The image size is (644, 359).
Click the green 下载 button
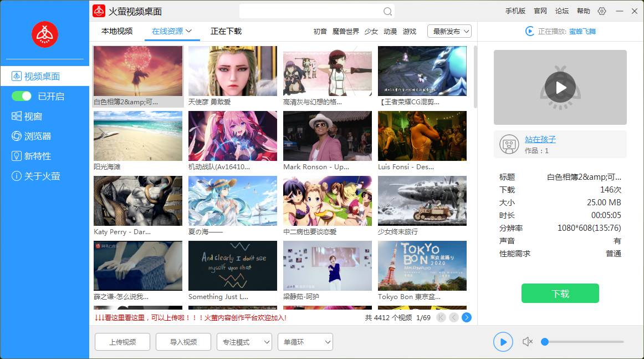(x=560, y=294)
